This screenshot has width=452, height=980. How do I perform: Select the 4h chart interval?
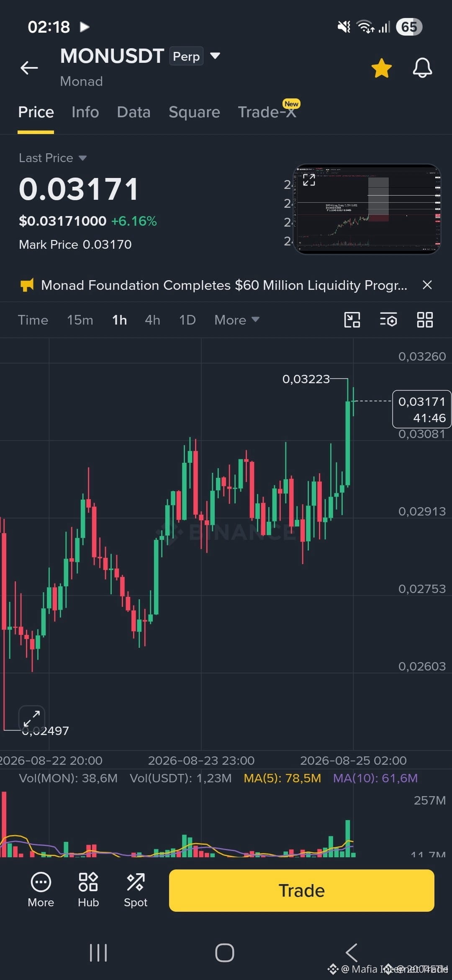click(152, 320)
